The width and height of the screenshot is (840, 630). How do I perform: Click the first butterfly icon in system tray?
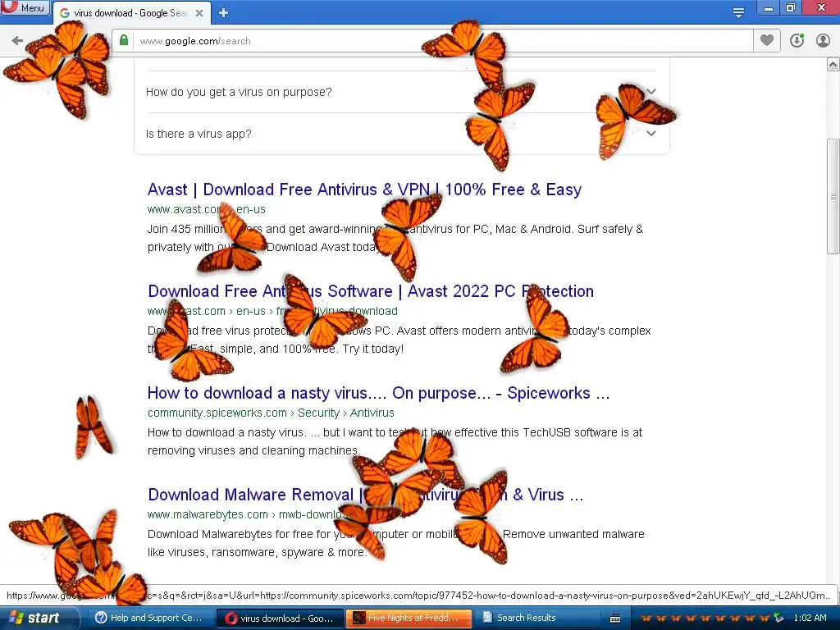coord(646,619)
